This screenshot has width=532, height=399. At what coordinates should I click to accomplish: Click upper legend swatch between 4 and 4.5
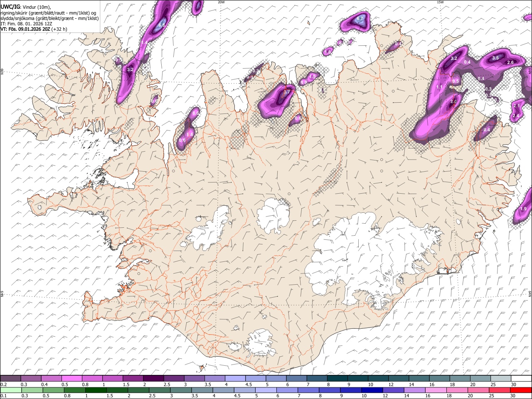235,379
